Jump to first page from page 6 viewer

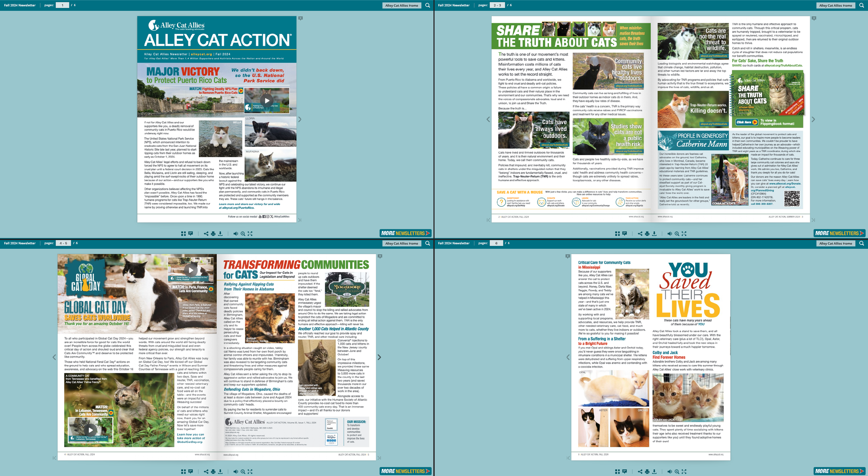(568, 458)
